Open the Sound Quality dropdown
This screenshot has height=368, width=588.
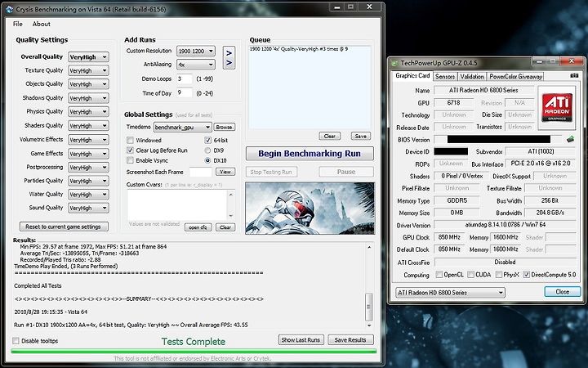click(88, 208)
